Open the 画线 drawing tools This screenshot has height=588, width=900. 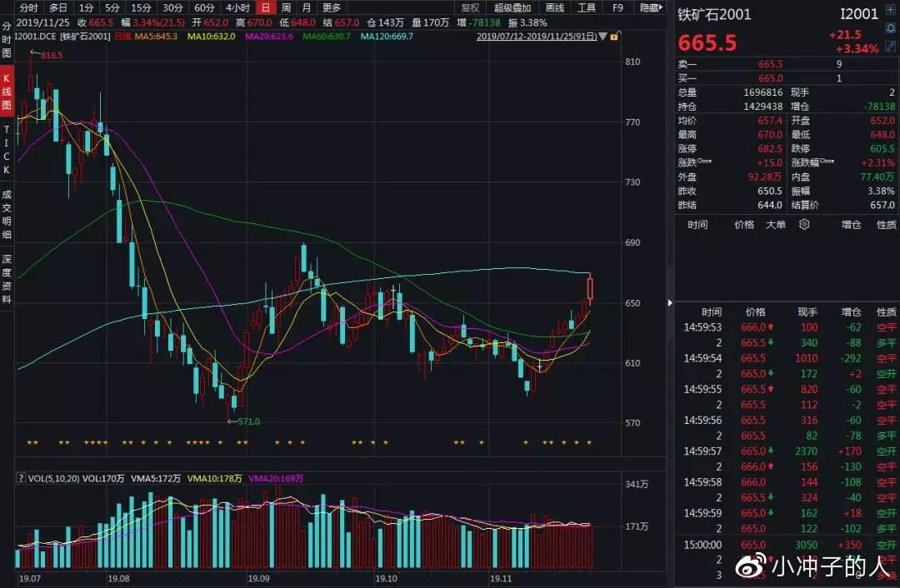[x=554, y=7]
